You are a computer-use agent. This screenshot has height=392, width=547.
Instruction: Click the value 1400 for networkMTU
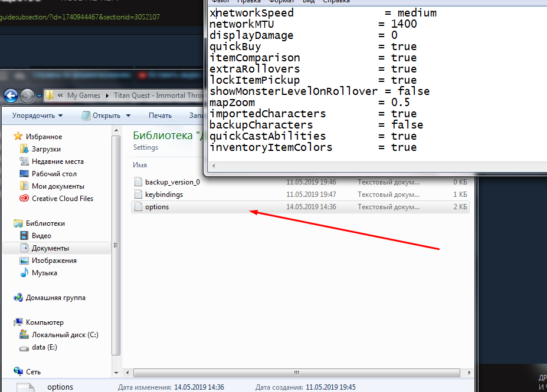coord(404,24)
